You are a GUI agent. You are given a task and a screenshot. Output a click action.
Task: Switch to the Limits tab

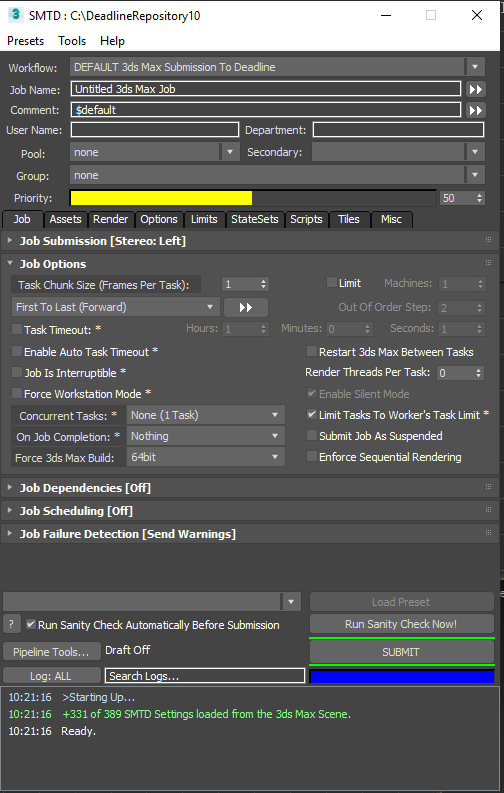point(204,219)
